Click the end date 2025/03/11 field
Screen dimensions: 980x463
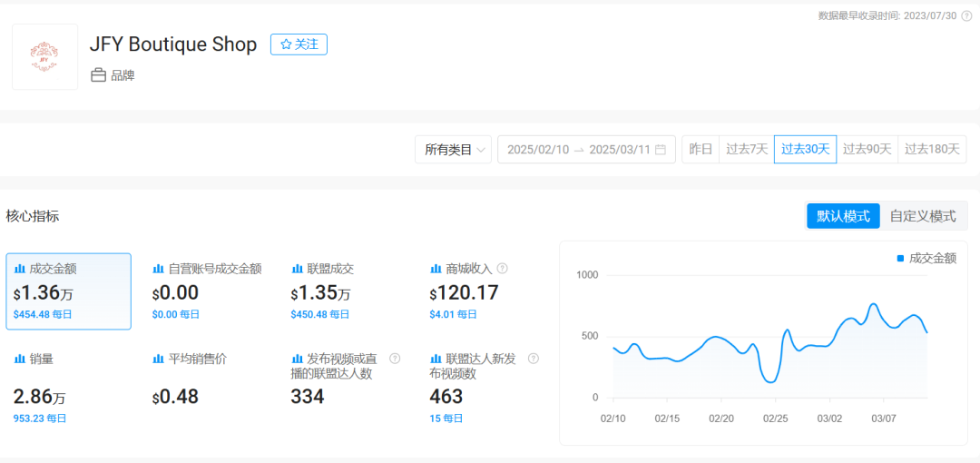620,150
